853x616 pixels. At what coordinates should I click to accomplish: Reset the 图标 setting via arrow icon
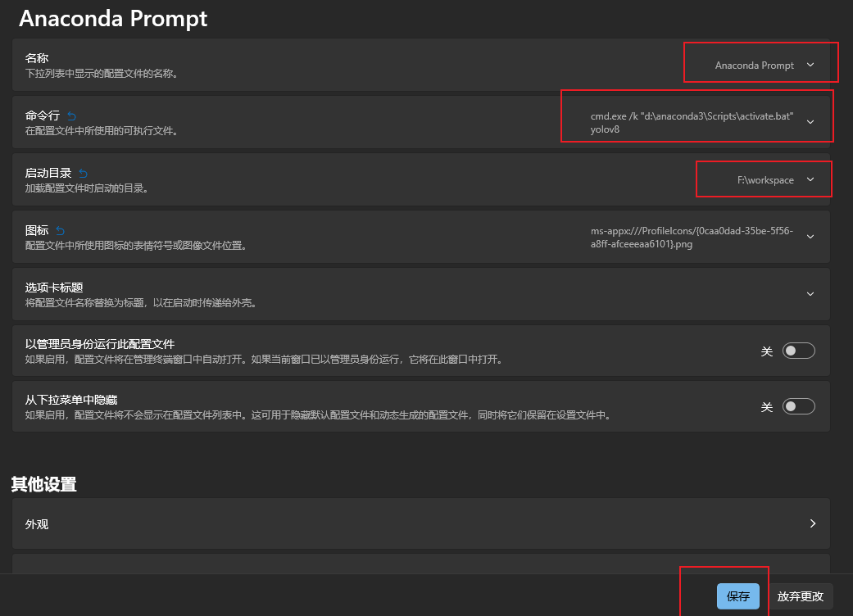pos(60,231)
